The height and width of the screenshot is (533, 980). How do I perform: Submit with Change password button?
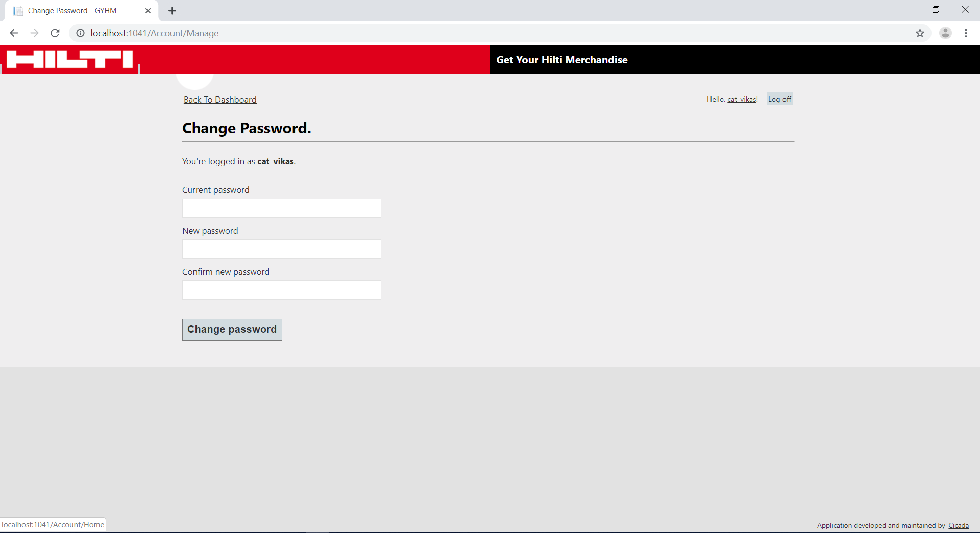pyautogui.click(x=232, y=330)
